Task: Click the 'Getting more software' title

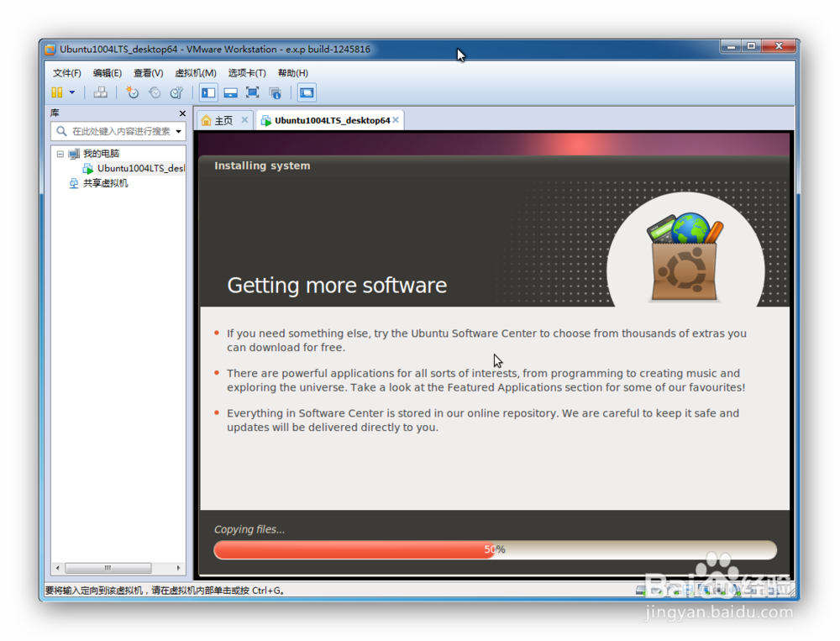Action: [x=337, y=285]
